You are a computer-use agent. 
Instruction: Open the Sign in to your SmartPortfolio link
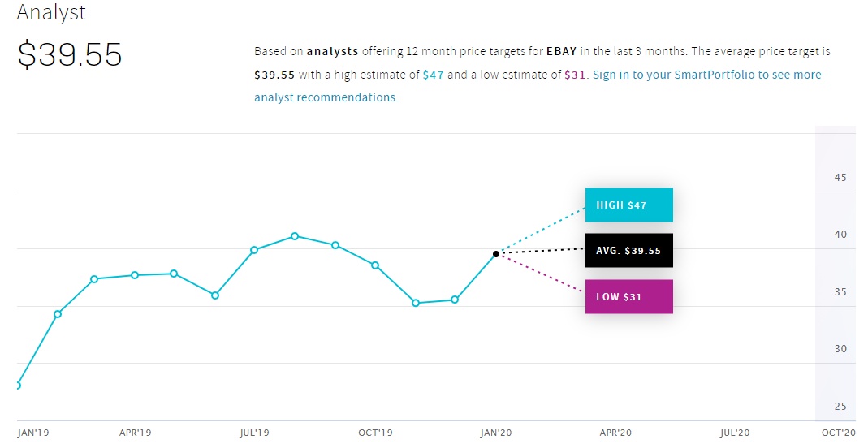tap(707, 75)
